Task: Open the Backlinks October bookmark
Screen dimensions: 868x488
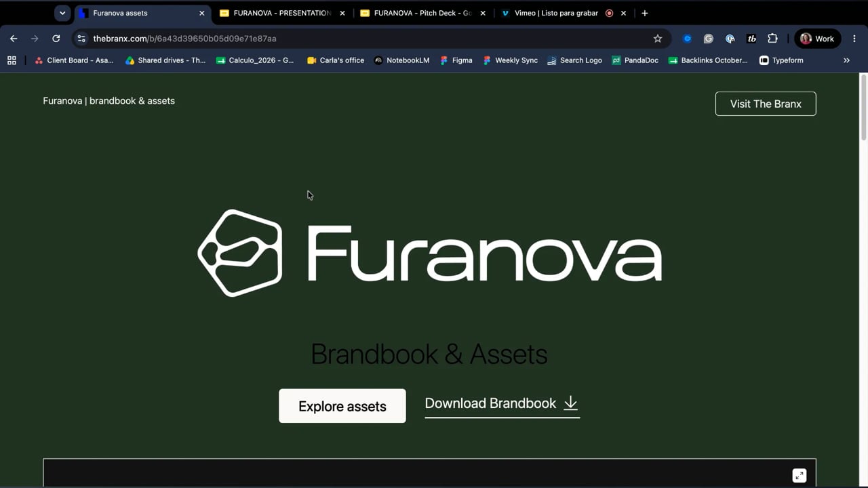Action: point(708,60)
